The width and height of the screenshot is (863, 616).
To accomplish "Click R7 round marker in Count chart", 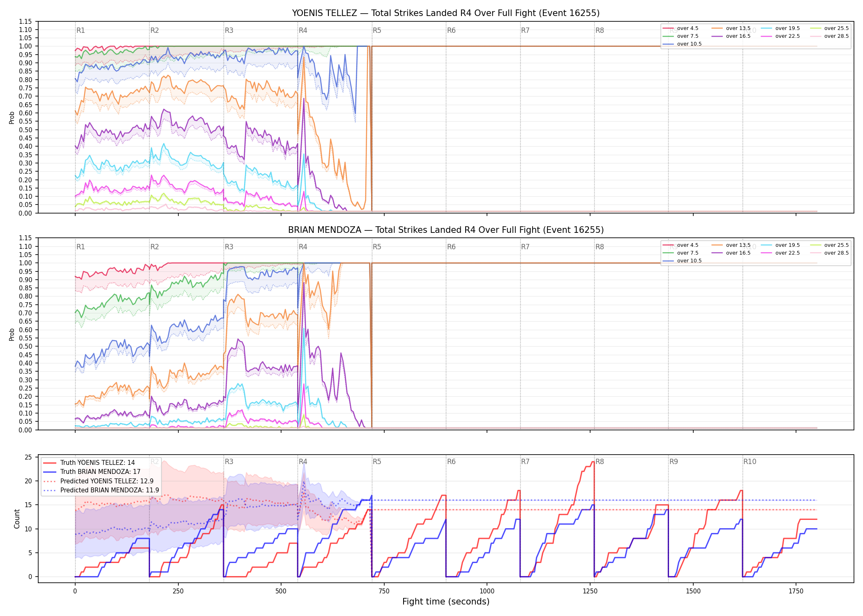I will click(525, 462).
